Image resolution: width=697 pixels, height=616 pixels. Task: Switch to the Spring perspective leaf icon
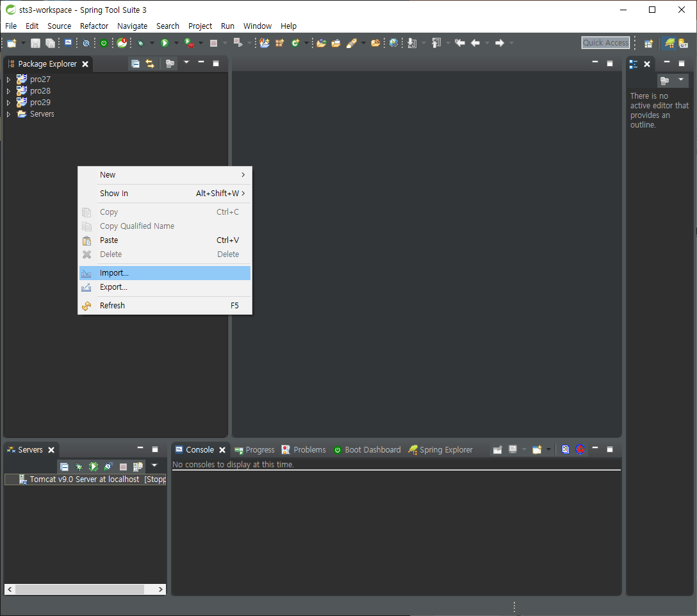pyautogui.click(x=669, y=43)
